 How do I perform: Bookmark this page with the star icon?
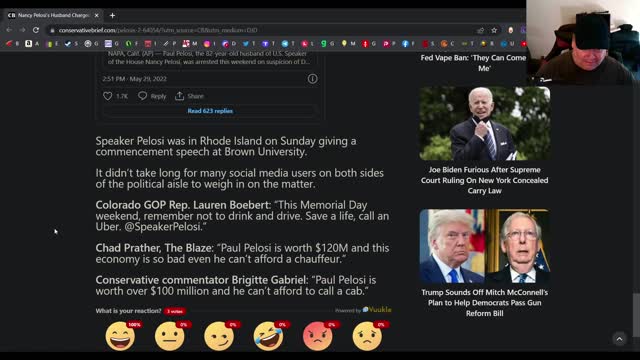click(x=494, y=30)
